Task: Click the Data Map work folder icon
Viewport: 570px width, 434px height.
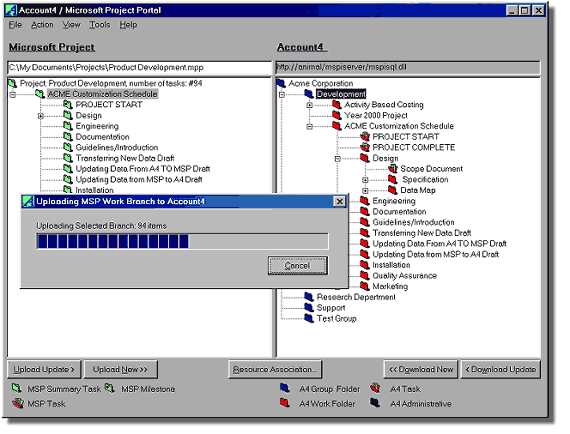Action: [393, 190]
